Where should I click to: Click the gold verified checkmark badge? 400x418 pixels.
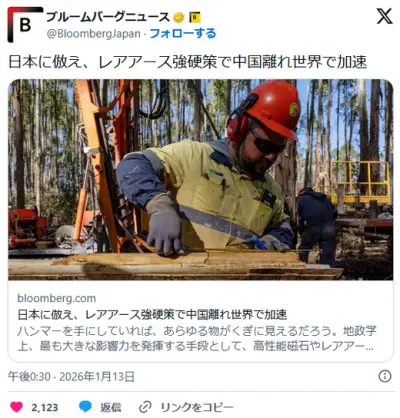(x=179, y=17)
